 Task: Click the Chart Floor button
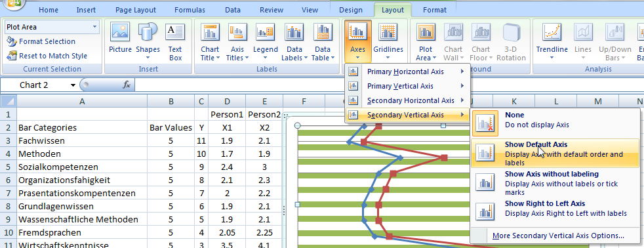click(x=480, y=42)
